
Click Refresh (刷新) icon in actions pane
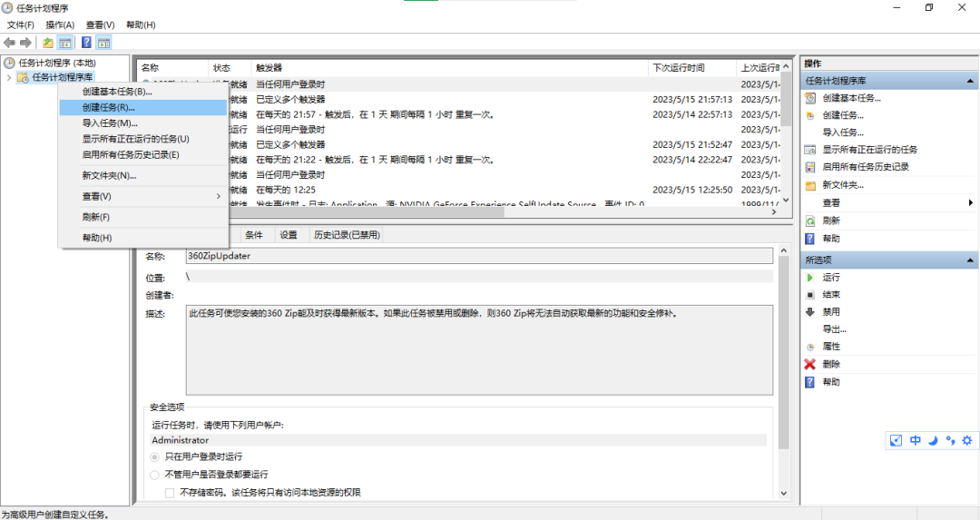click(x=810, y=221)
